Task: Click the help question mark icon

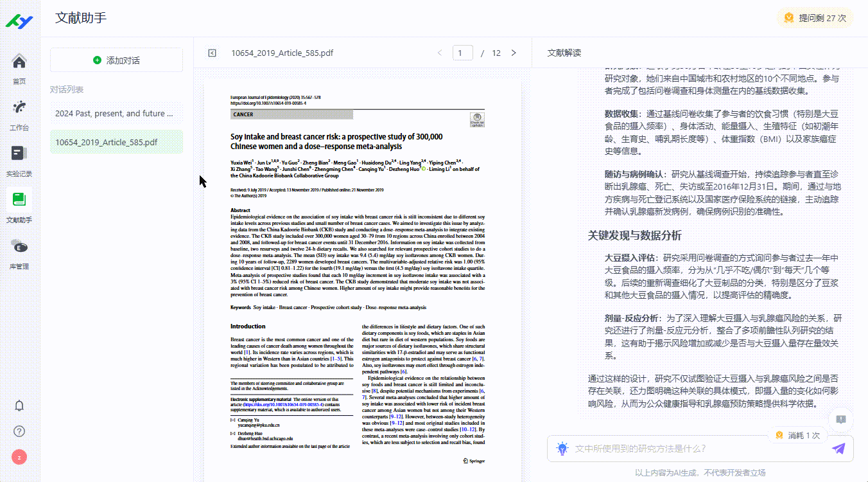Action: [x=19, y=431]
